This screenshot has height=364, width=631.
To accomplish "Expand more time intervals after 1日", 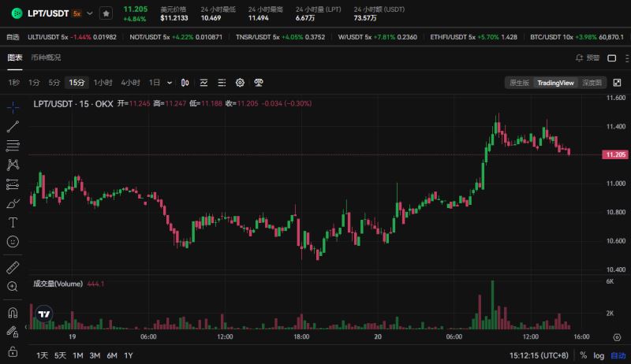I will click(168, 82).
